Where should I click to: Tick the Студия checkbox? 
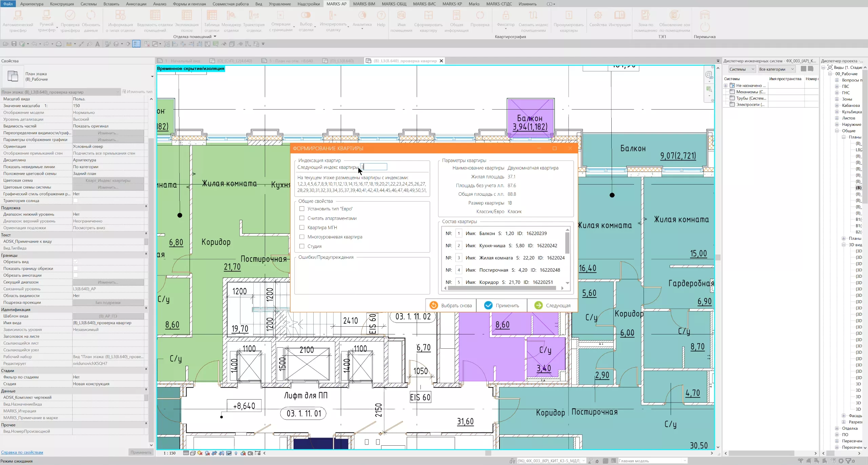pos(302,247)
